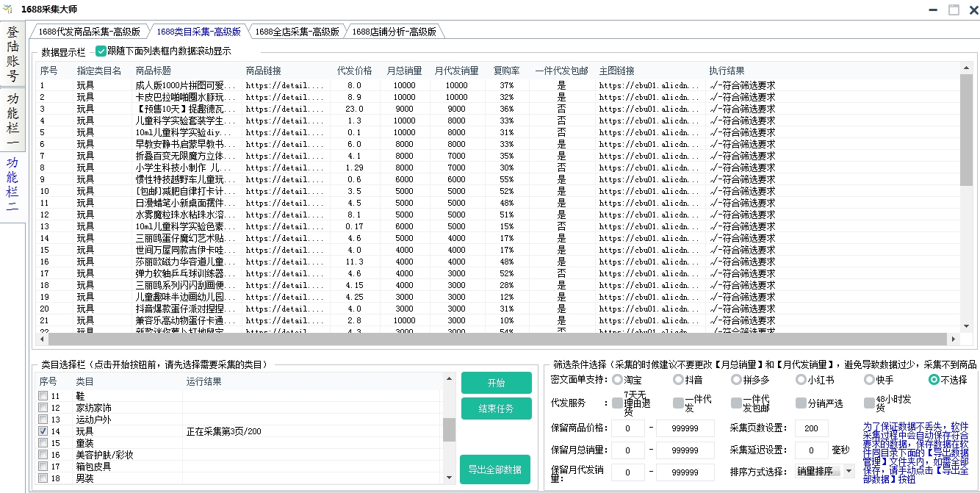Click the 采集延迟设置 milliseconds field
The height and width of the screenshot is (493, 980).
pos(812,450)
